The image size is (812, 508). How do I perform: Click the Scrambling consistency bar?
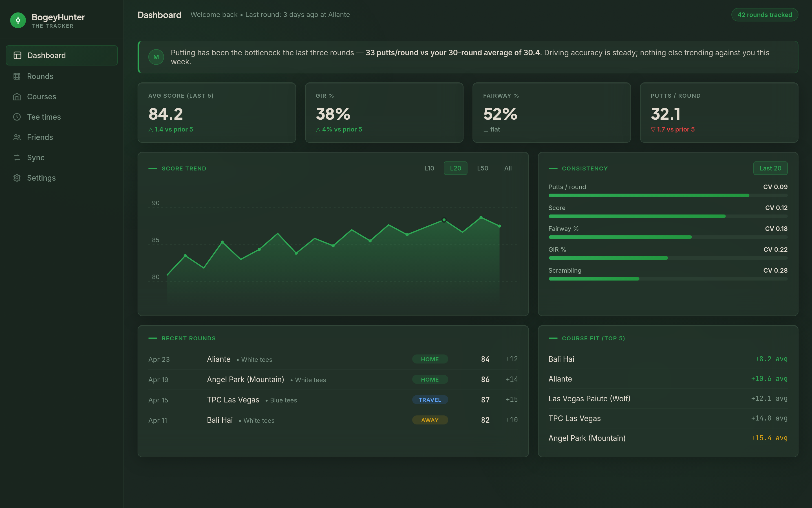[668, 279]
